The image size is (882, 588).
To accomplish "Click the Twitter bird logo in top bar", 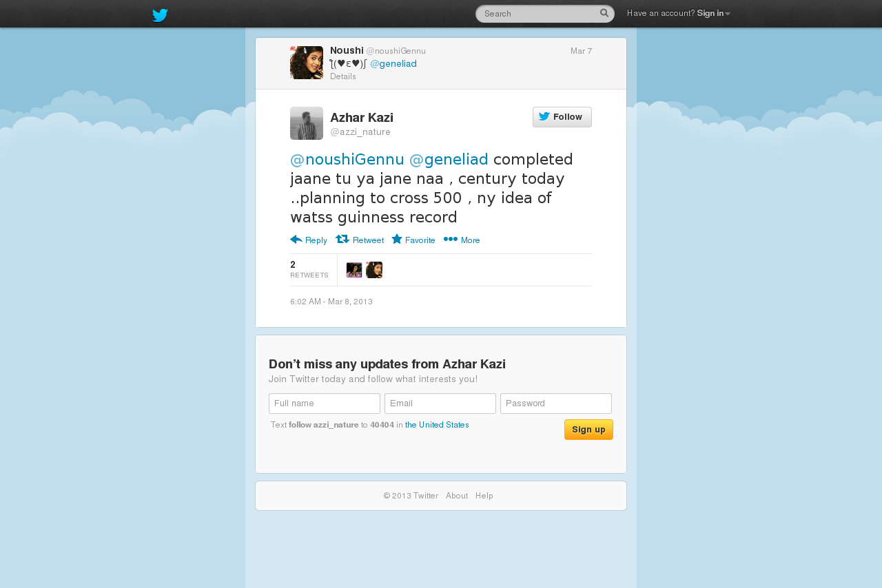I will coord(160,15).
